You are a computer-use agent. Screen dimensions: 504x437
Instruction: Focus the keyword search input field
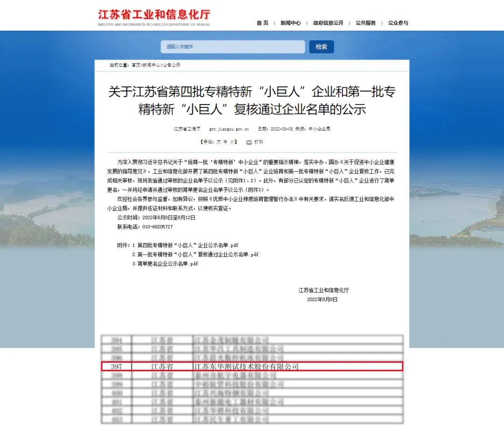pos(233,47)
